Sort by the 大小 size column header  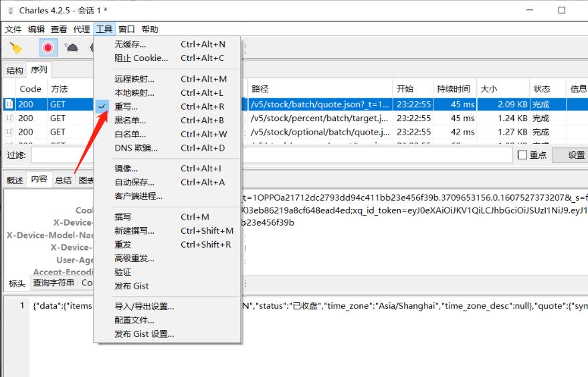(x=503, y=89)
